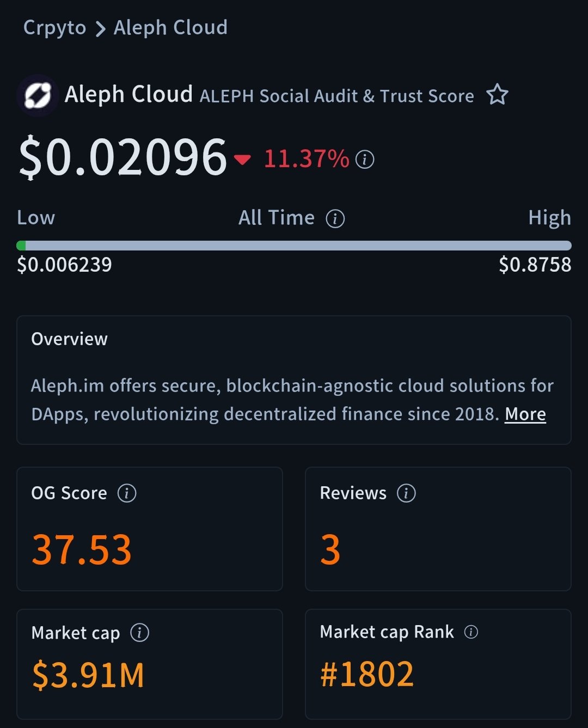Image resolution: width=588 pixels, height=728 pixels.
Task: Click the red price-down triangle indicator
Action: [242, 159]
